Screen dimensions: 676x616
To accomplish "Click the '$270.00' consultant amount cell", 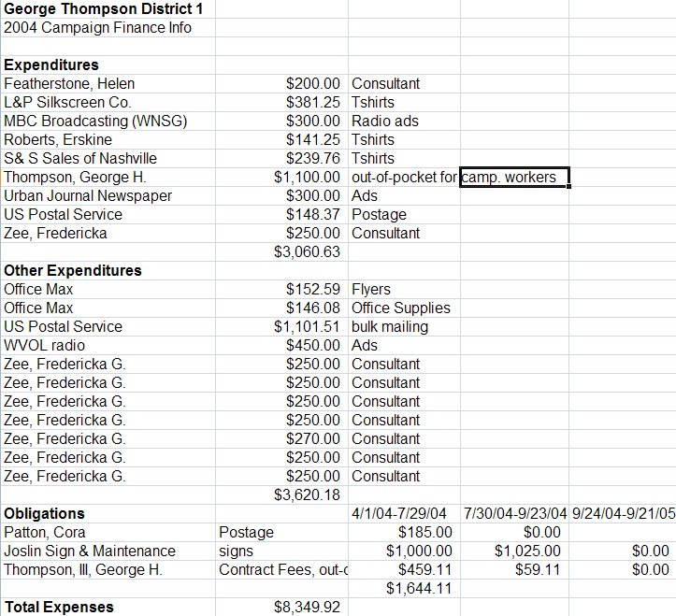I will pyautogui.click(x=282, y=438).
